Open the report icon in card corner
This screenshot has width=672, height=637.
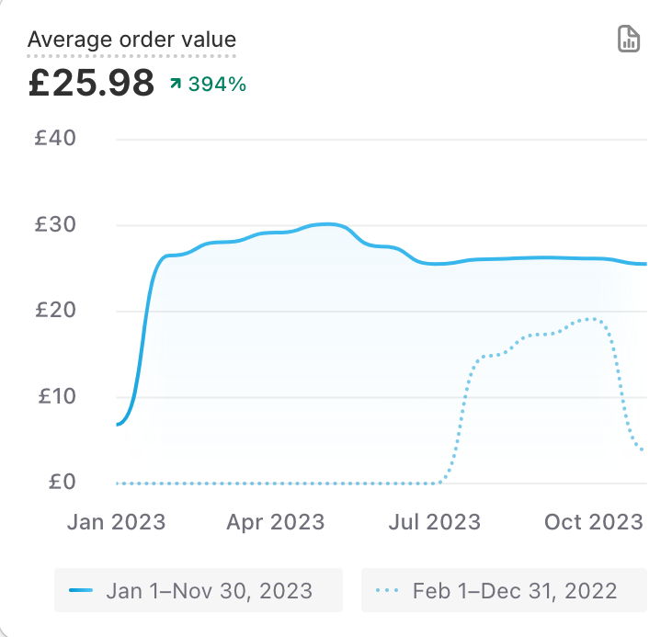click(x=629, y=40)
